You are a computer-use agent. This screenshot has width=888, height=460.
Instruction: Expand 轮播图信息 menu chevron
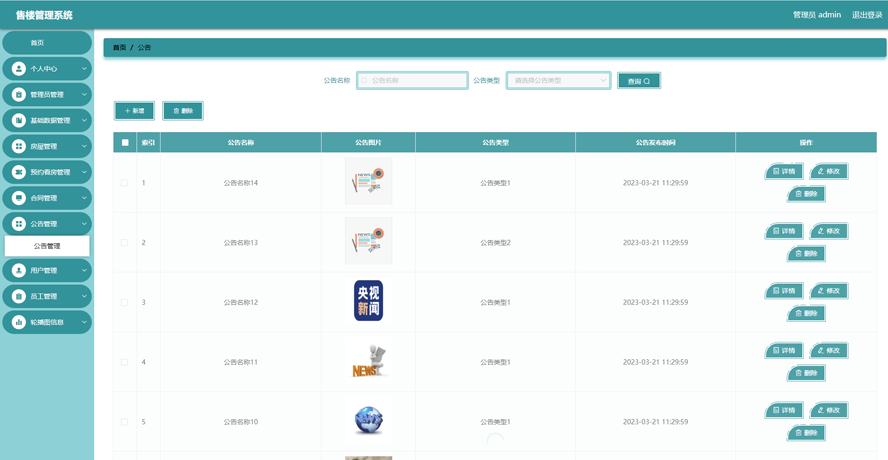[x=84, y=322]
